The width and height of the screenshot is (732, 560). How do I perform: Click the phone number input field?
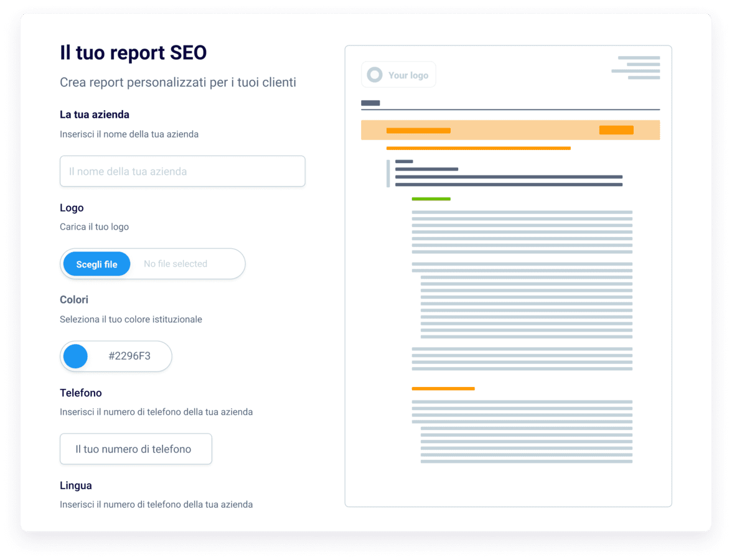136,449
